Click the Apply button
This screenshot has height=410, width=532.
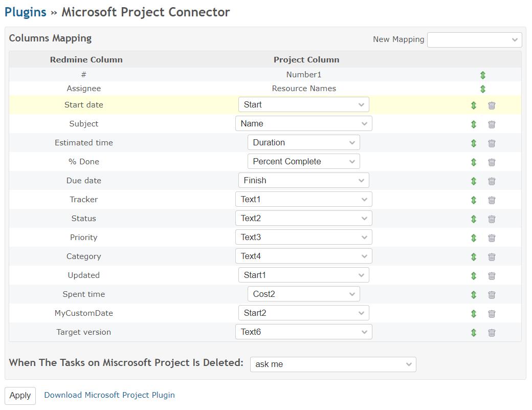(x=20, y=396)
